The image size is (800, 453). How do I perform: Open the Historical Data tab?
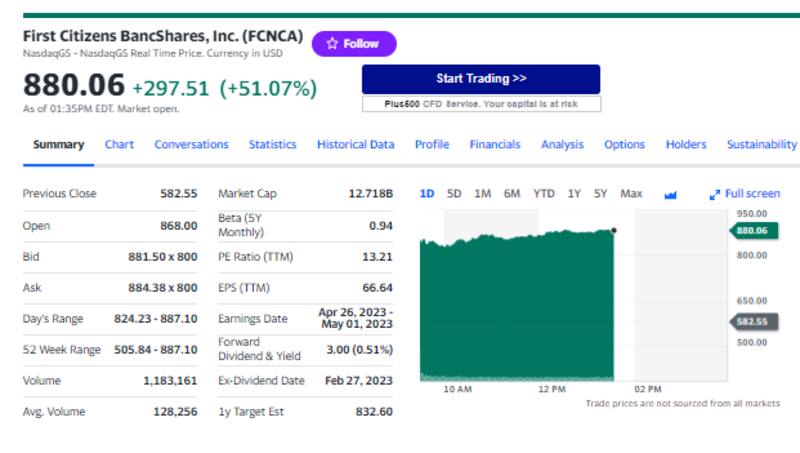click(355, 145)
